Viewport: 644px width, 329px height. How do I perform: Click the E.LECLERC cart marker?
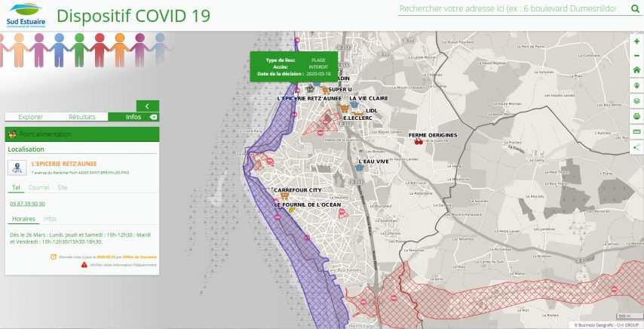point(344,108)
